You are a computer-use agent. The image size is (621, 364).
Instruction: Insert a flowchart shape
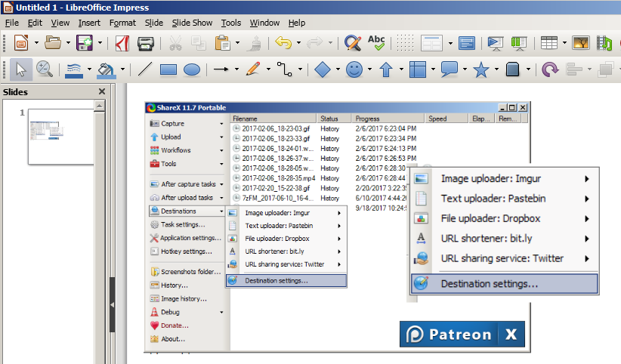pyautogui.click(x=418, y=69)
